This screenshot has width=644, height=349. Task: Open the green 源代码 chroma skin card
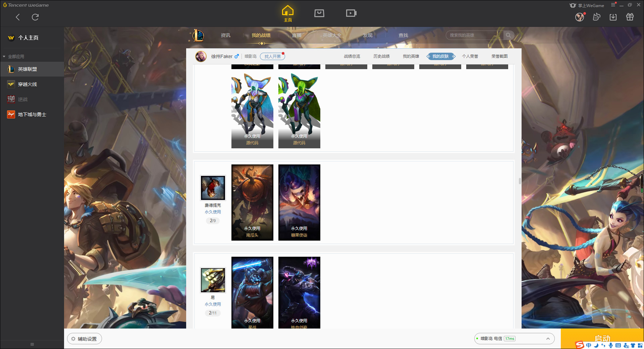pyautogui.click(x=299, y=110)
